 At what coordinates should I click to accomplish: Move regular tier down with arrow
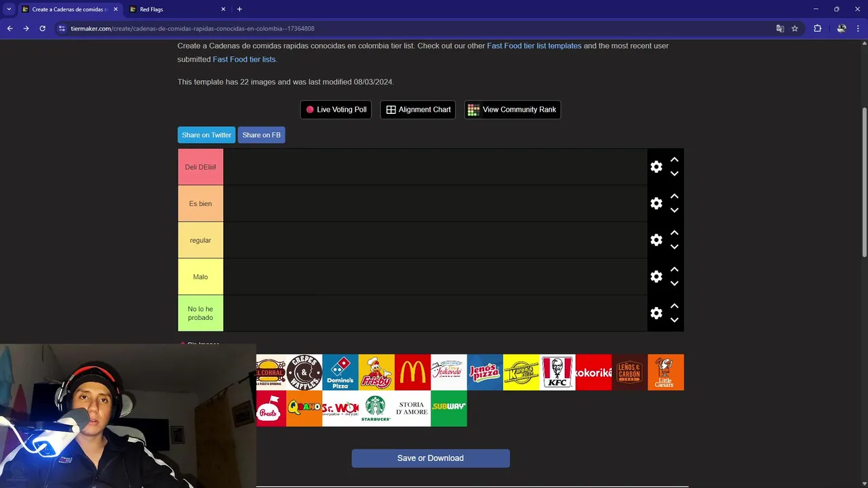coord(674,247)
